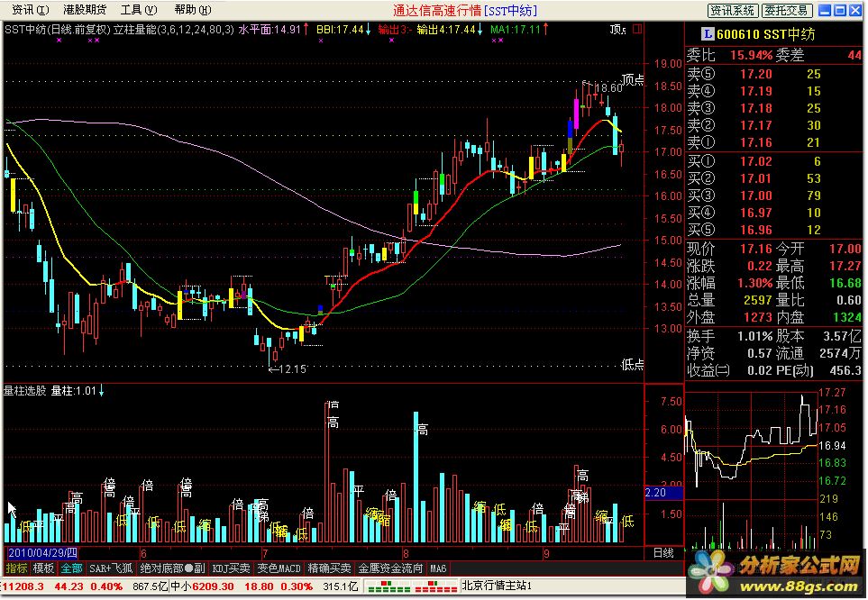Click the 量柱:1.01 value label
The width and height of the screenshot is (868, 600).
[x=74, y=391]
